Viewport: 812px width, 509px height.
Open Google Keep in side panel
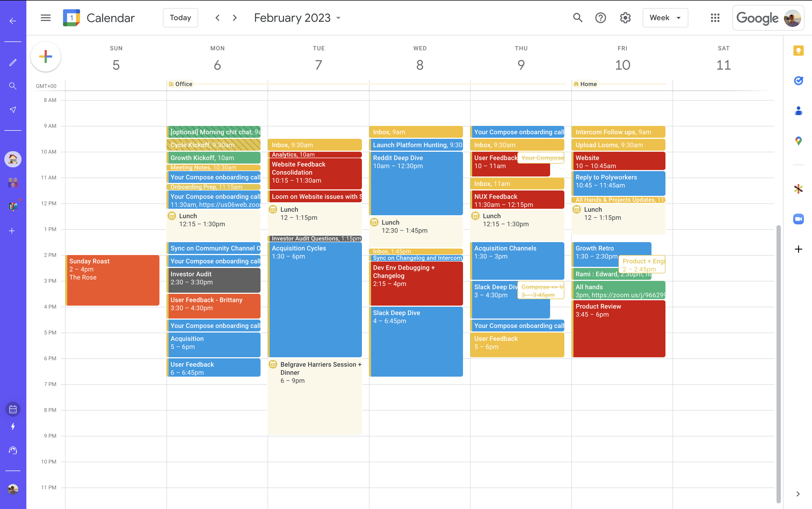pyautogui.click(x=798, y=51)
